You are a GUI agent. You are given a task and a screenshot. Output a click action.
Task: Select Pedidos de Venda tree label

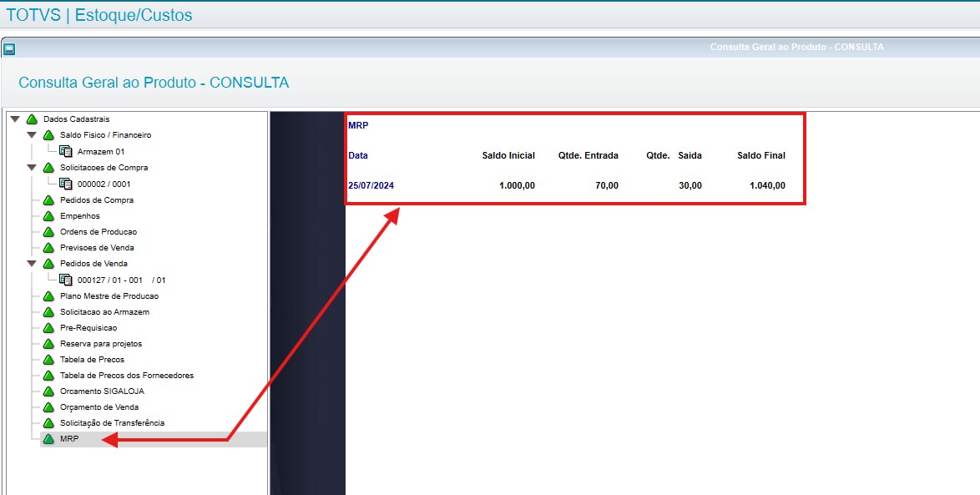[93, 264]
